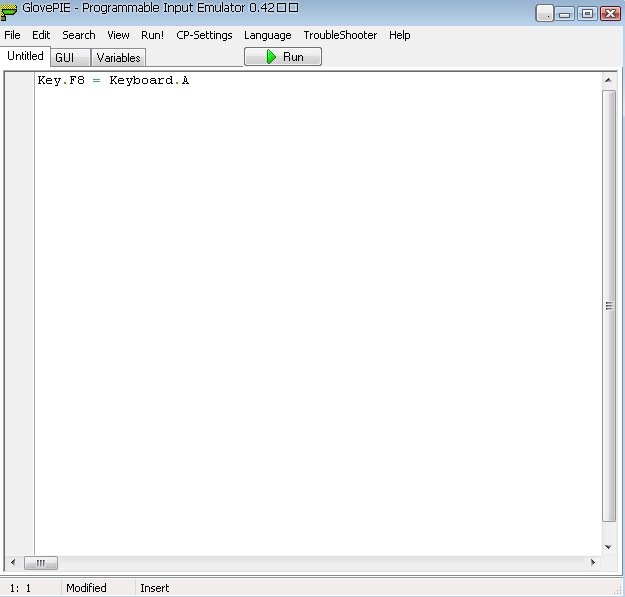Open the Search menu

[x=79, y=35]
